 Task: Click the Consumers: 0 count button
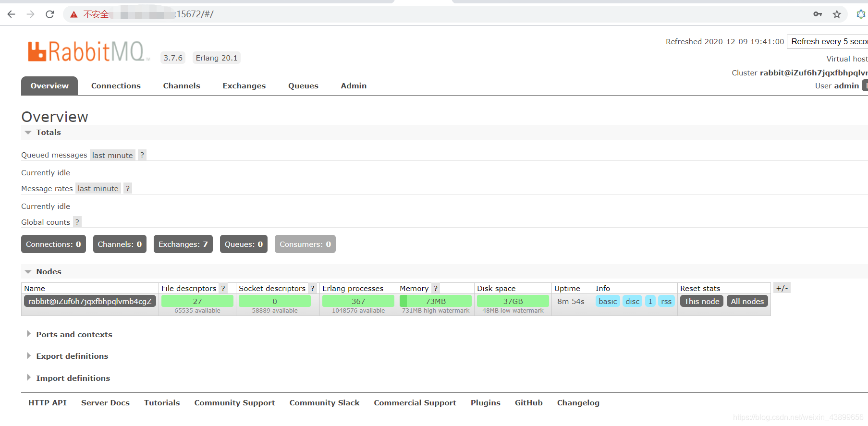(305, 244)
